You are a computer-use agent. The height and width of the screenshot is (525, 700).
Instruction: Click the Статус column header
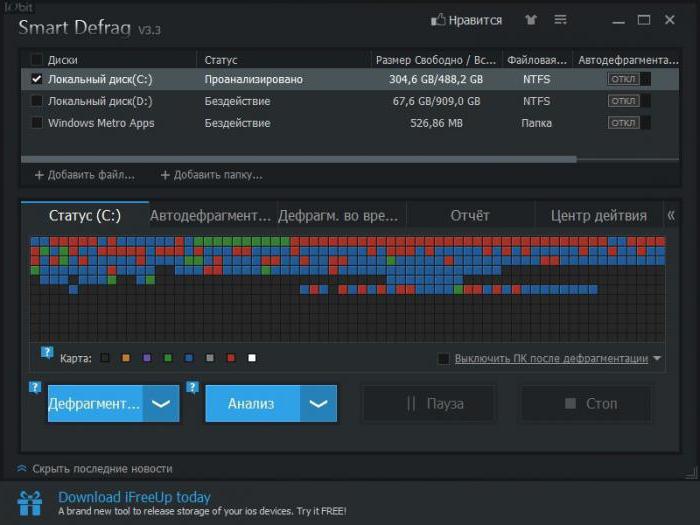(221, 60)
